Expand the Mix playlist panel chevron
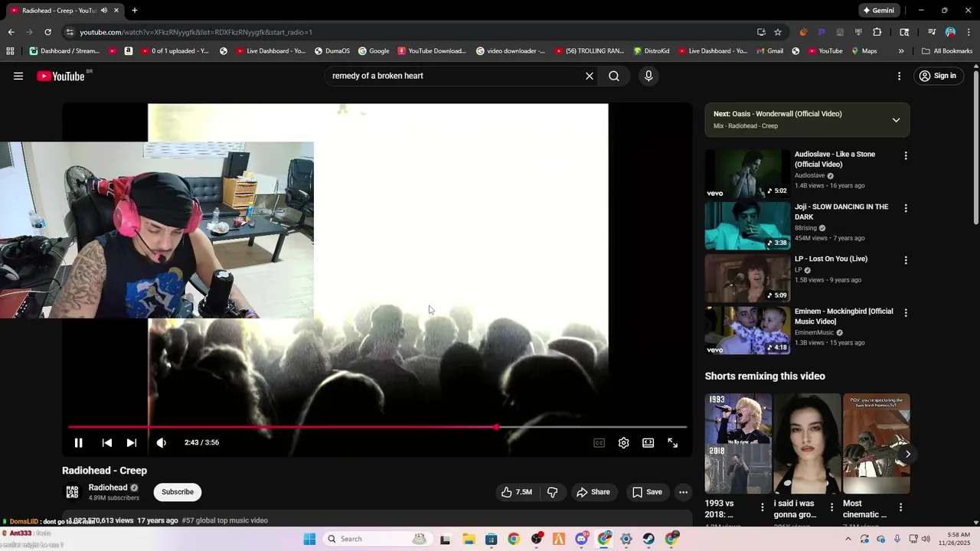Image resolution: width=980 pixels, height=551 pixels. 896,120
